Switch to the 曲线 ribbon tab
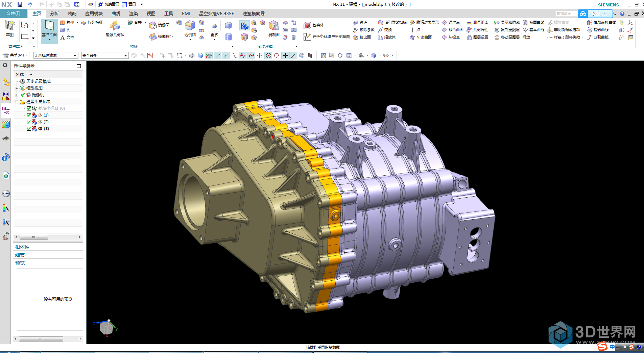 (x=116, y=14)
